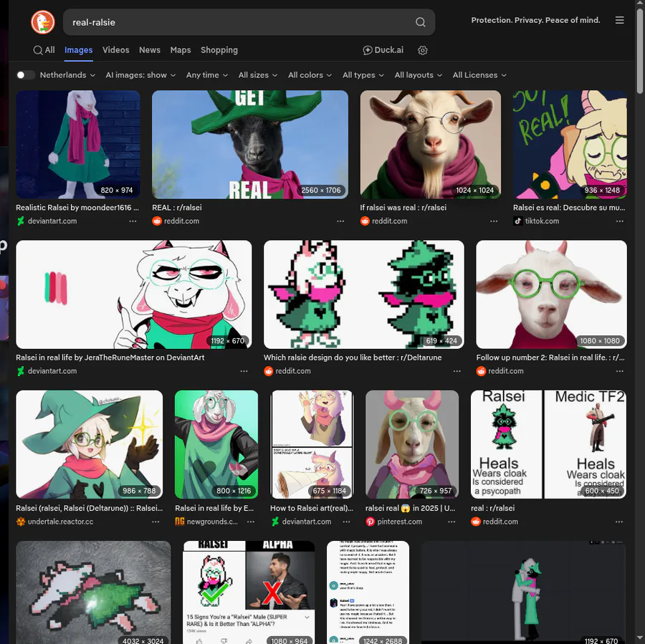Expand the 15 Signs Ralsei Male caption chevron
The width and height of the screenshot is (645, 644).
click(307, 617)
